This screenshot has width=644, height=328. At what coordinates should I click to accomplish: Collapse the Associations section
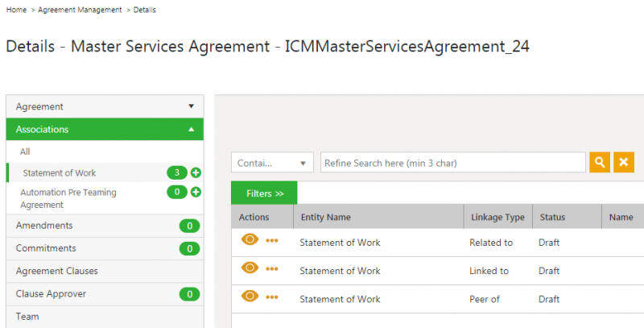pos(105,129)
